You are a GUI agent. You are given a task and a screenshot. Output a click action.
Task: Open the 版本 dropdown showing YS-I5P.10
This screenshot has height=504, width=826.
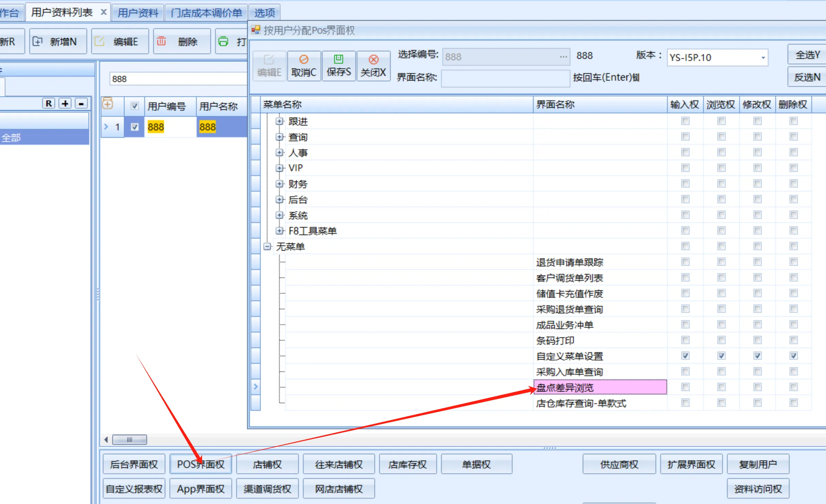coord(763,57)
